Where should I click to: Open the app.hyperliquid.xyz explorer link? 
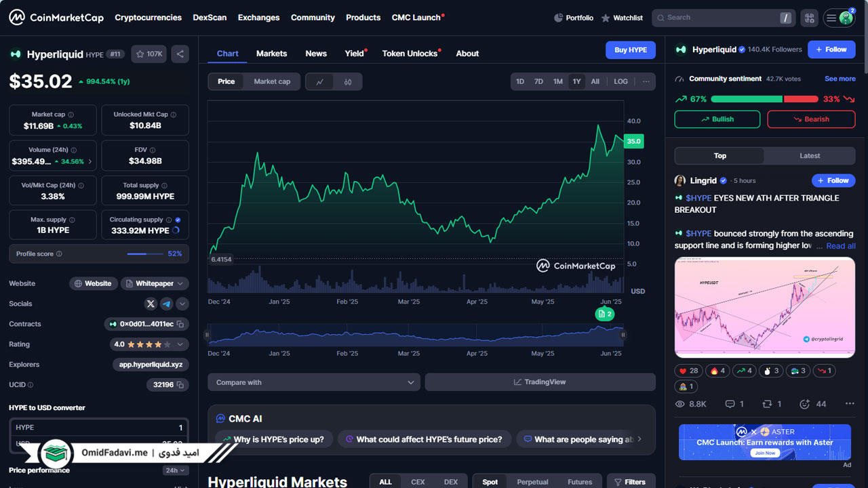151,365
